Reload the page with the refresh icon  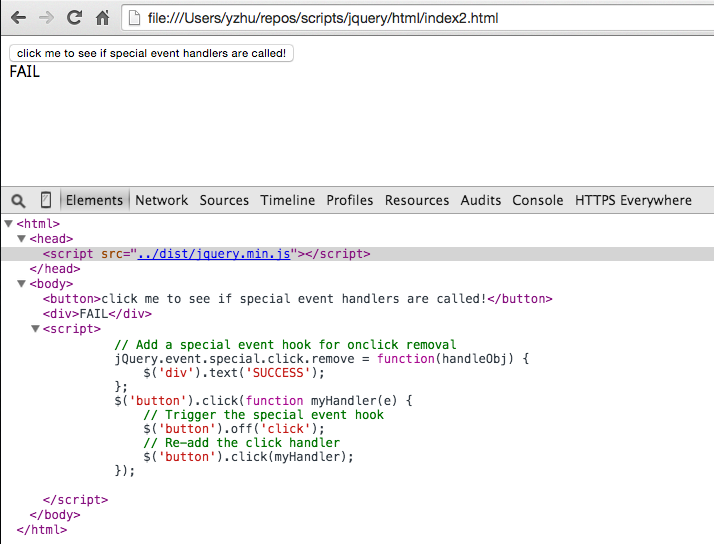(x=74, y=18)
